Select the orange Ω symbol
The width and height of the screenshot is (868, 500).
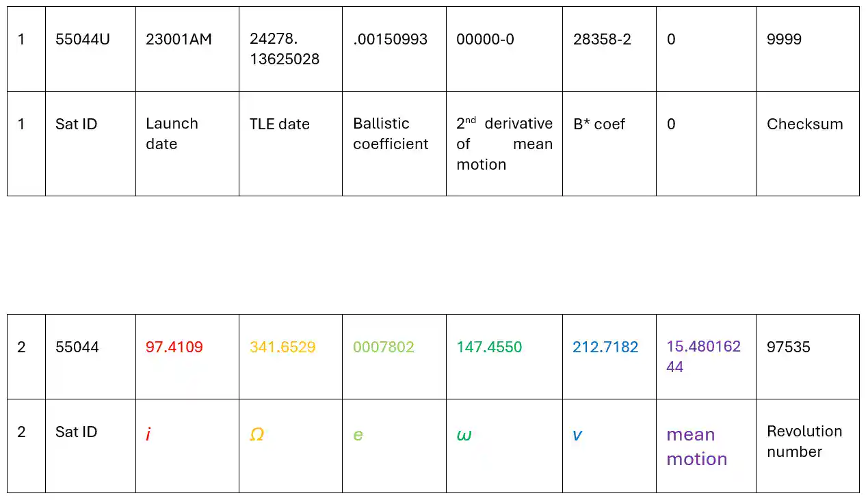tap(257, 434)
